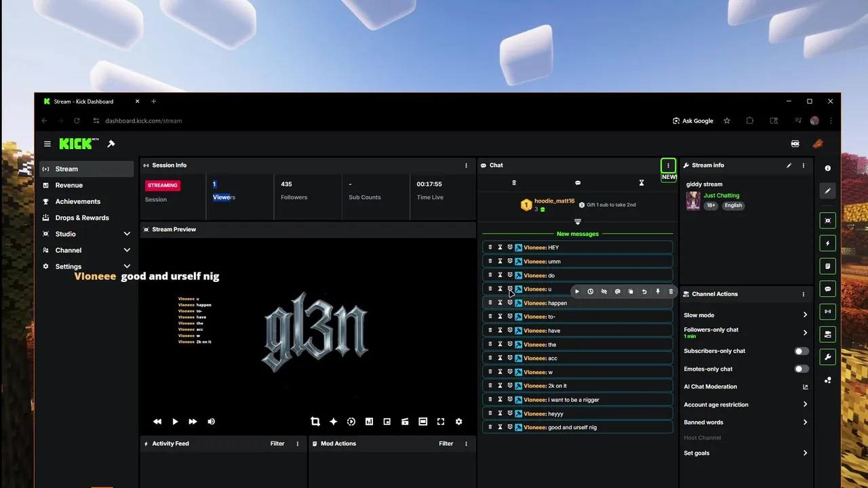Play the stream preview
Viewport: 868px width, 488px height.
coord(175,422)
